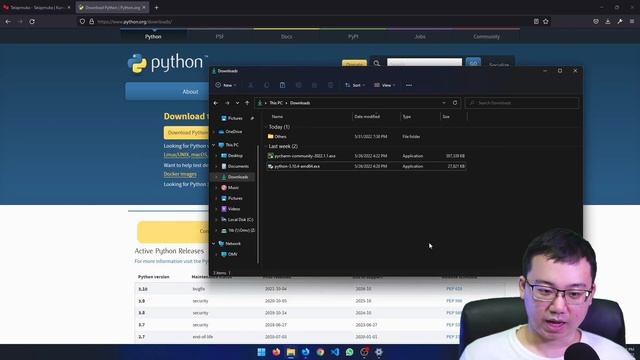Select the Others folder in Downloads
This screenshot has width=640, height=360.
[x=366, y=137]
